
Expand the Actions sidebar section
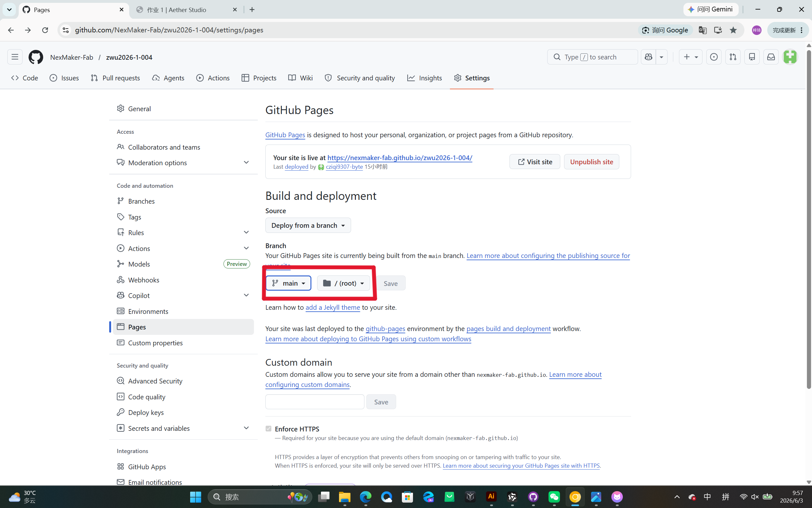(x=246, y=248)
